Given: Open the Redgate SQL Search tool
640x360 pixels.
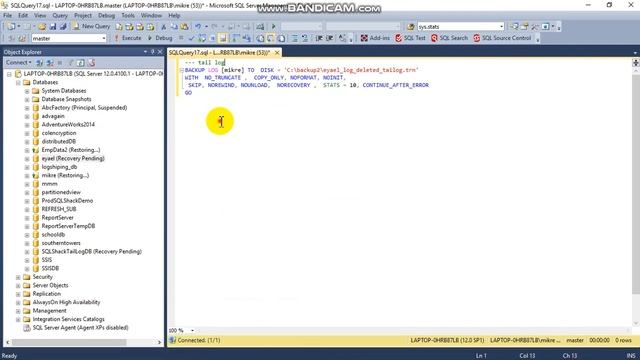Looking at the screenshot, I should click(x=449, y=38).
